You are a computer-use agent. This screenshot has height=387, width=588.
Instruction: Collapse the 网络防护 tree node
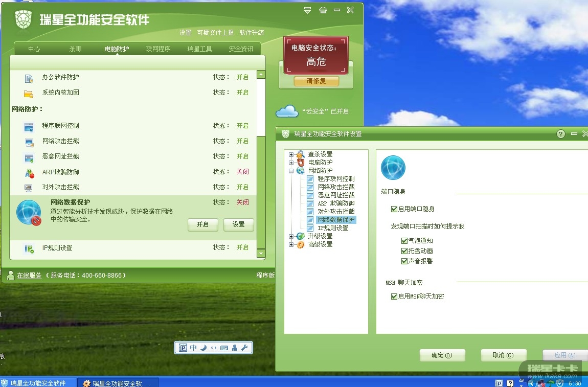click(x=291, y=171)
